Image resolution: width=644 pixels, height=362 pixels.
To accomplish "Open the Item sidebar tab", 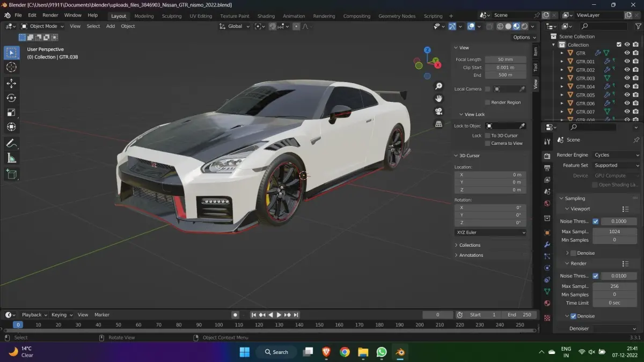I will coord(535,51).
